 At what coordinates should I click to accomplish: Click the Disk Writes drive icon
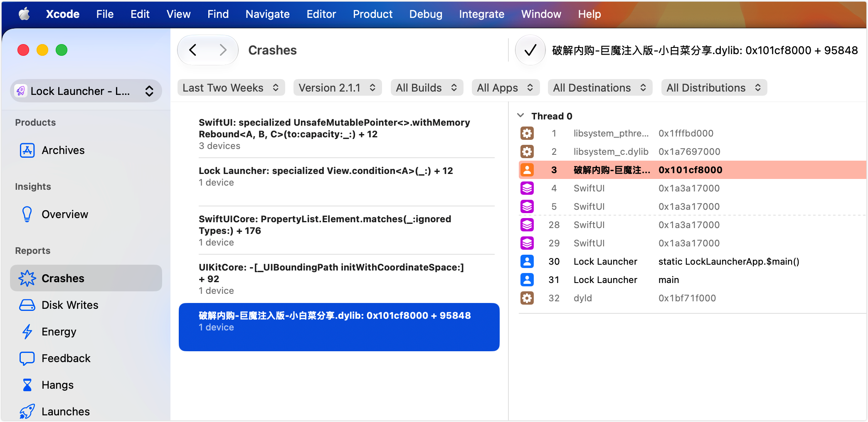pyautogui.click(x=27, y=305)
